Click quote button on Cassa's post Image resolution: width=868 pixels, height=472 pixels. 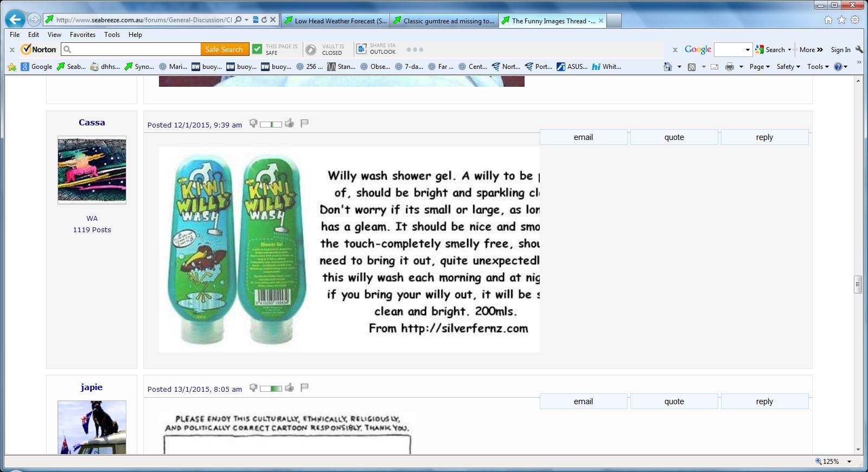tap(674, 137)
